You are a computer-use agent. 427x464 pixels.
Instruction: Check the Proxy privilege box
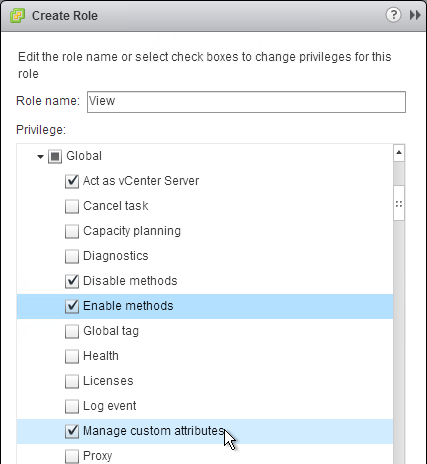(x=72, y=456)
